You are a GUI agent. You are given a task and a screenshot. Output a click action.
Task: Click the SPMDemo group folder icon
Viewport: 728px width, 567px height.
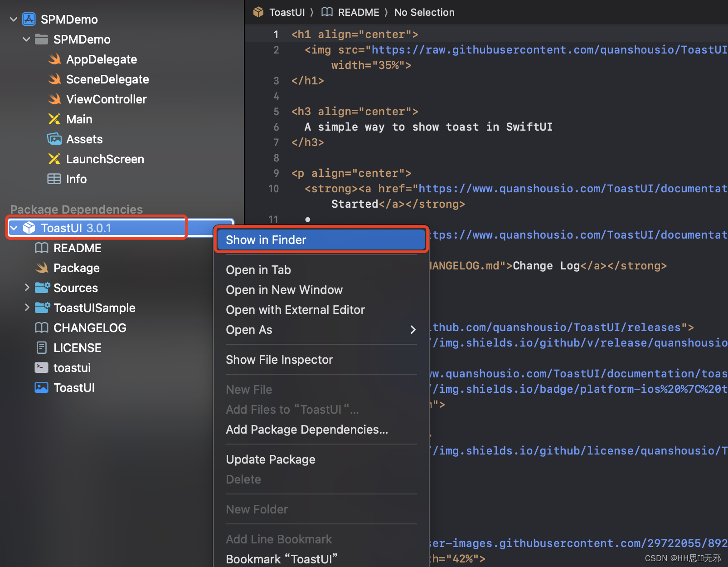(x=42, y=39)
